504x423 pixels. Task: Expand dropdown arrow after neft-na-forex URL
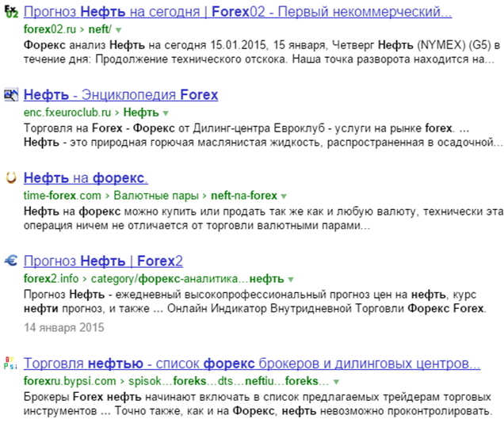[284, 196]
